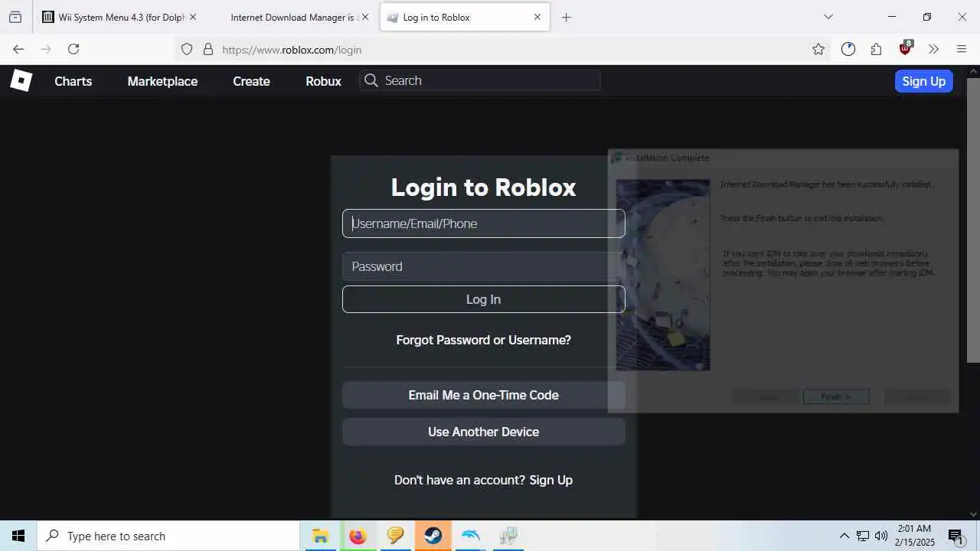Click Use Another Device button
This screenshot has width=980, height=551.
483,432
